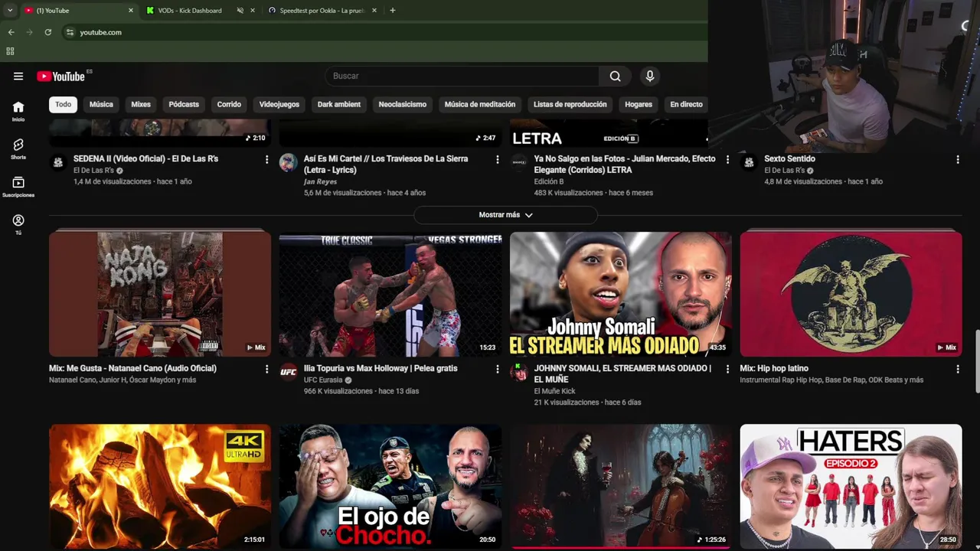Play the 4K fireplace video thumbnail
The height and width of the screenshot is (551, 980).
[x=160, y=487]
